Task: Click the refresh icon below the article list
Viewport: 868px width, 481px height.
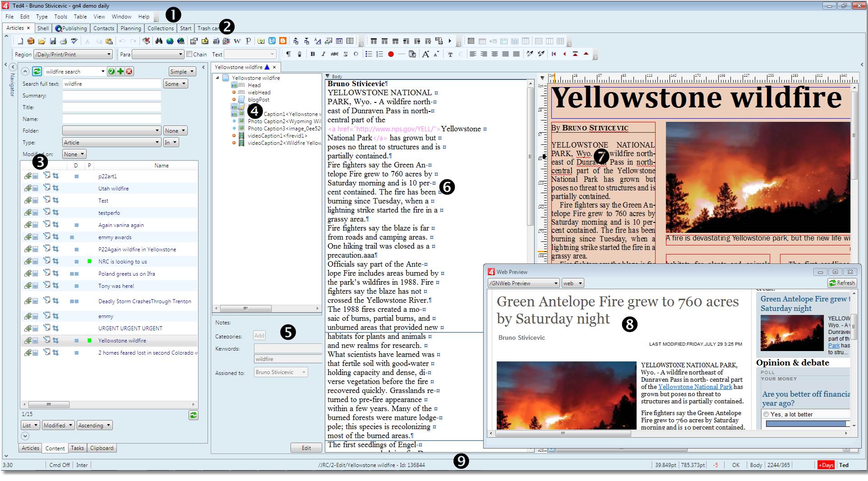Action: click(193, 415)
